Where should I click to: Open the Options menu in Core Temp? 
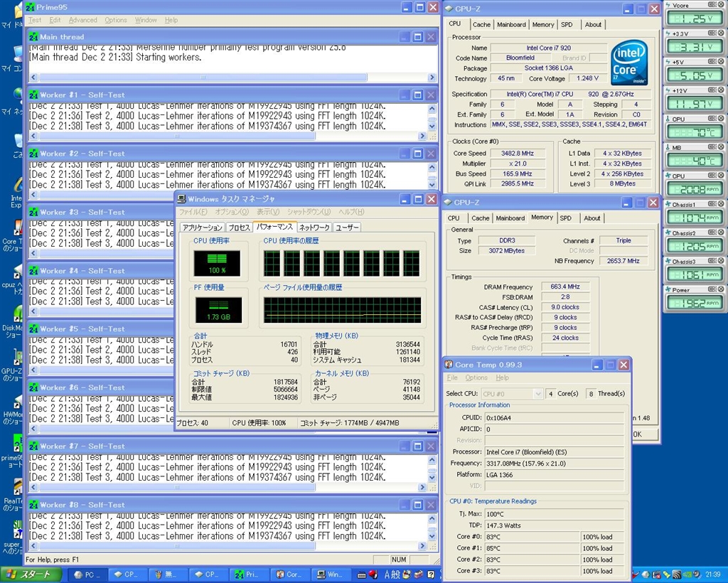476,378
